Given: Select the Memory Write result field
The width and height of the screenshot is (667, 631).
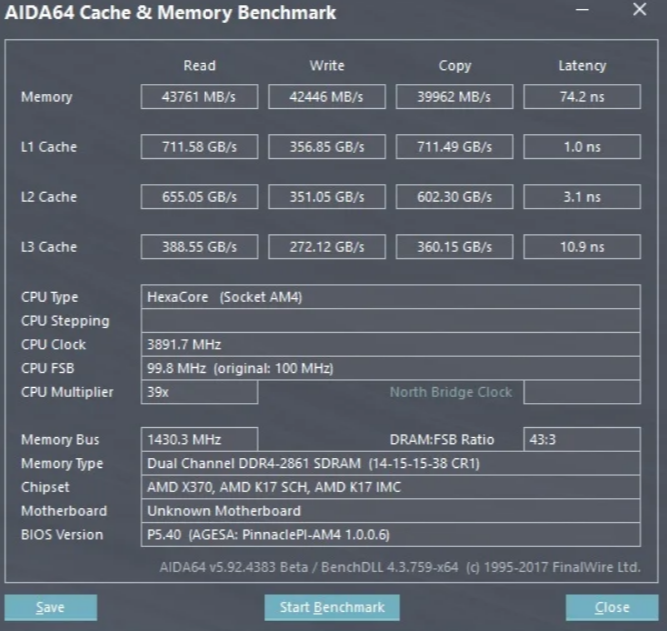Looking at the screenshot, I should (x=327, y=97).
